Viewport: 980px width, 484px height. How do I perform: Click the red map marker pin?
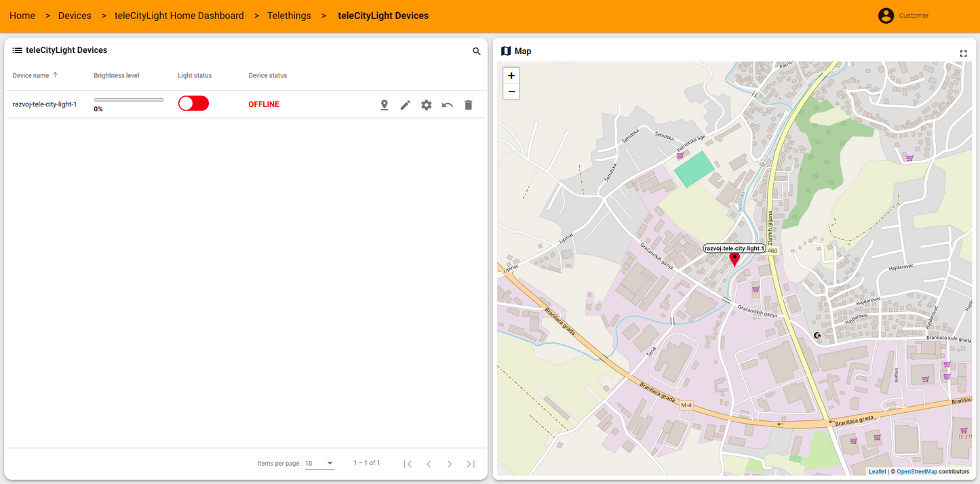tap(734, 259)
